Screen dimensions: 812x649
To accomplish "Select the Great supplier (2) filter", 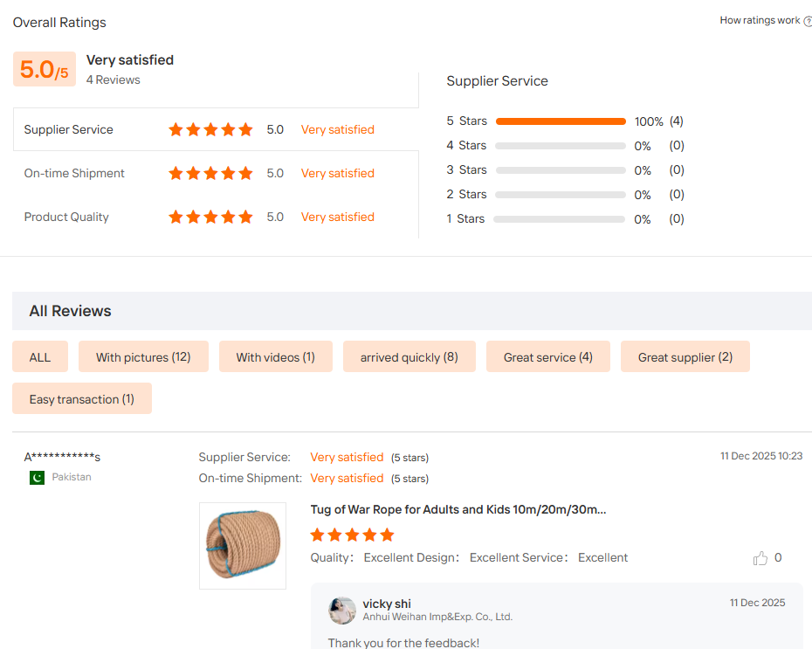I will (685, 357).
